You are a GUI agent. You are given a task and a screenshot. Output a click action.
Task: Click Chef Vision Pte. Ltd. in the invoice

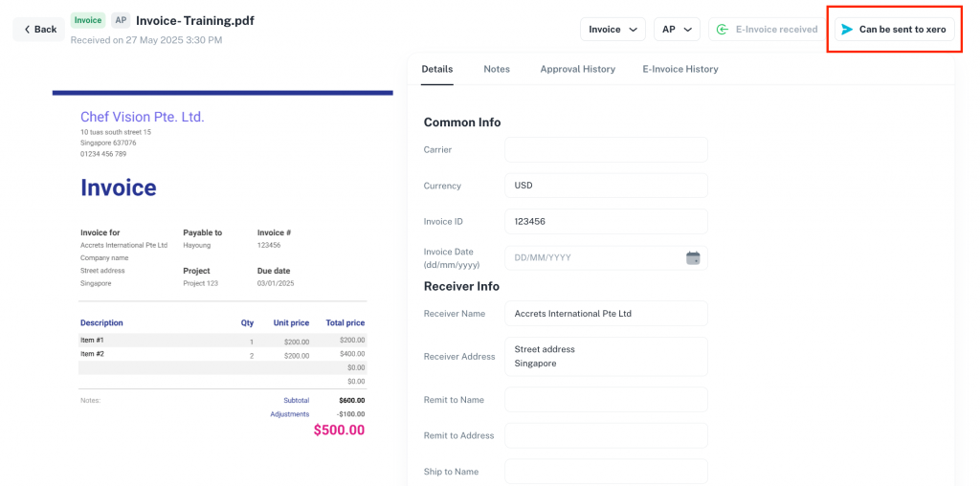[x=143, y=117]
